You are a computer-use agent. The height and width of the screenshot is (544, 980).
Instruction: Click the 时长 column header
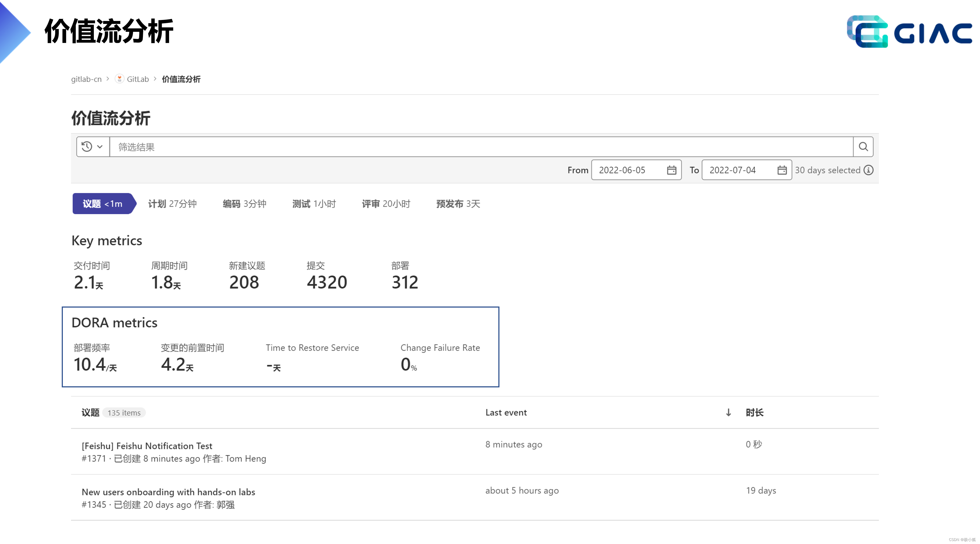click(754, 412)
